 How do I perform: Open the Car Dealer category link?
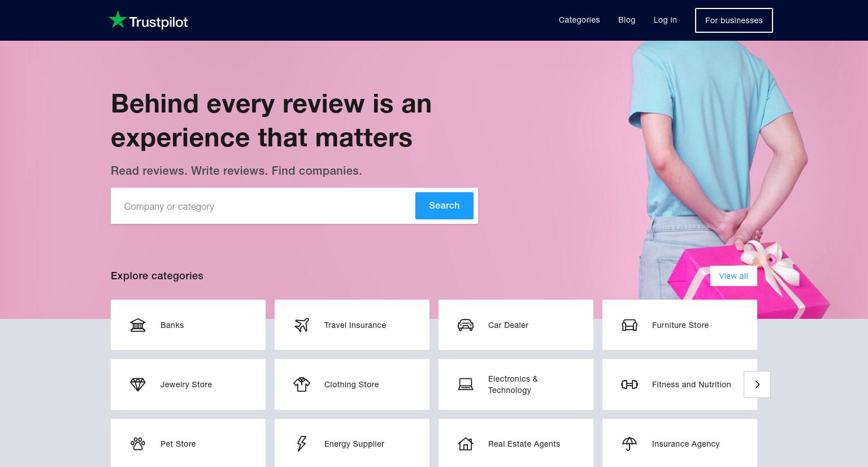pyautogui.click(x=516, y=325)
